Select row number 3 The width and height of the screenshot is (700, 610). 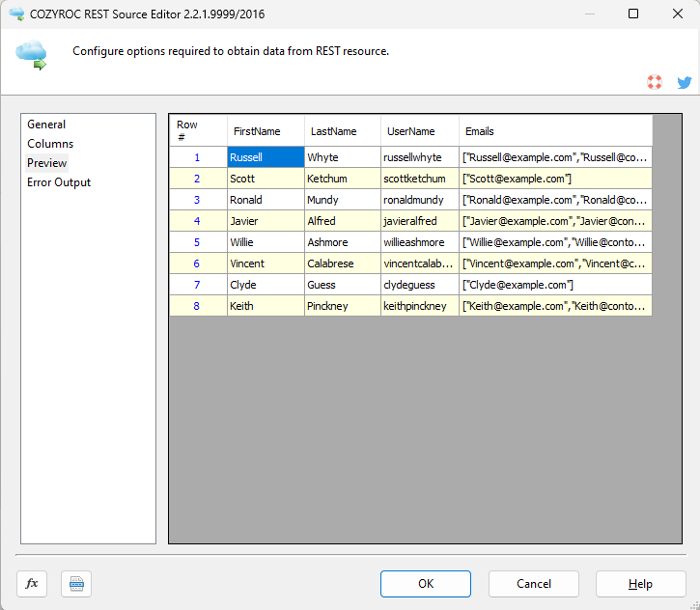[198, 200]
